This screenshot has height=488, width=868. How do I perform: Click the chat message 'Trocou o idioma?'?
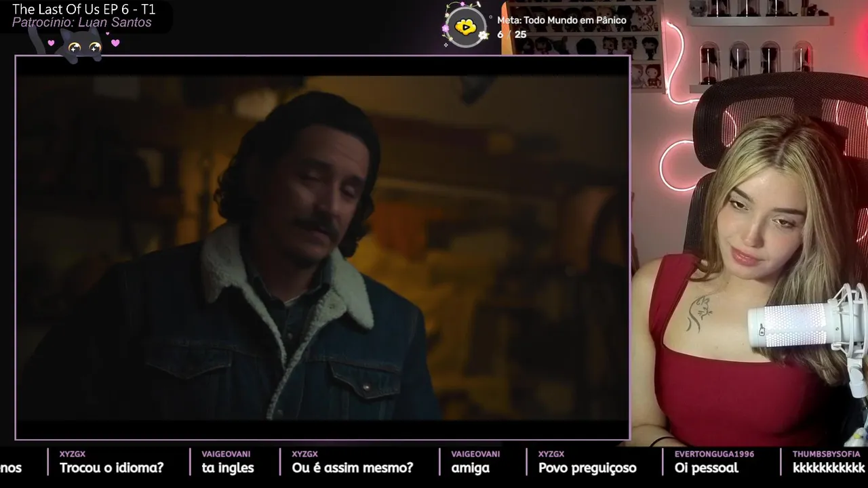(111, 468)
